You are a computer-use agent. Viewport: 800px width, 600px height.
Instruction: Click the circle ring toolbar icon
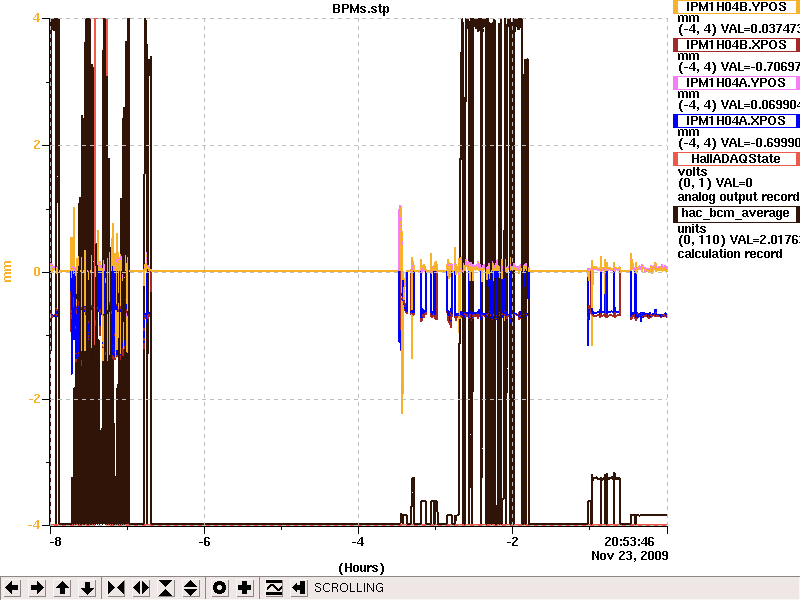(219, 588)
